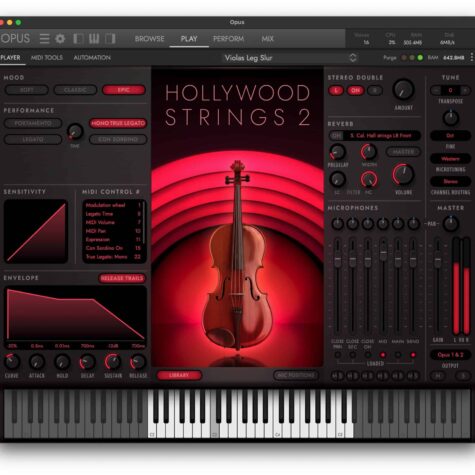
Task: Click the Master Gain fader
Action: 438,261
